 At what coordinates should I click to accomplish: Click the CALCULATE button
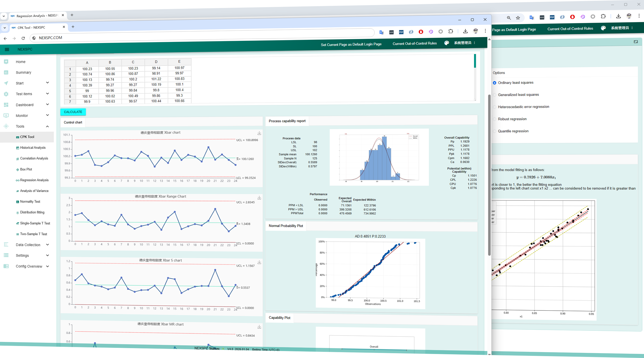click(x=73, y=112)
